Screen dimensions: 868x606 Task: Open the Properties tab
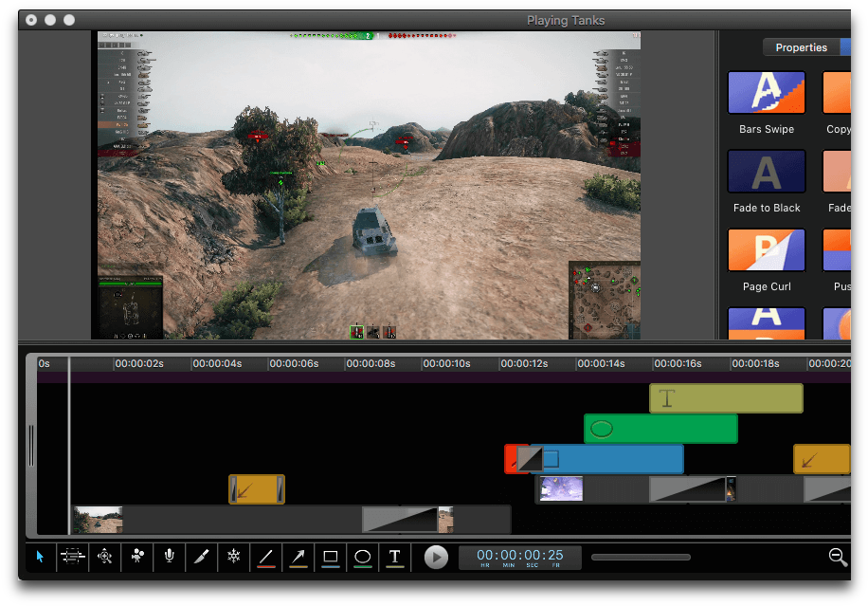(801, 47)
